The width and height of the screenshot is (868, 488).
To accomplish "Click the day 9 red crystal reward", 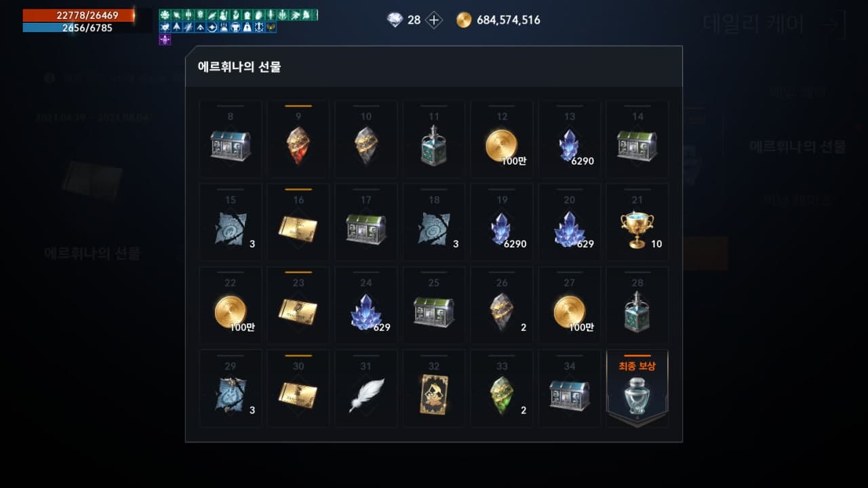I will coord(298,139).
